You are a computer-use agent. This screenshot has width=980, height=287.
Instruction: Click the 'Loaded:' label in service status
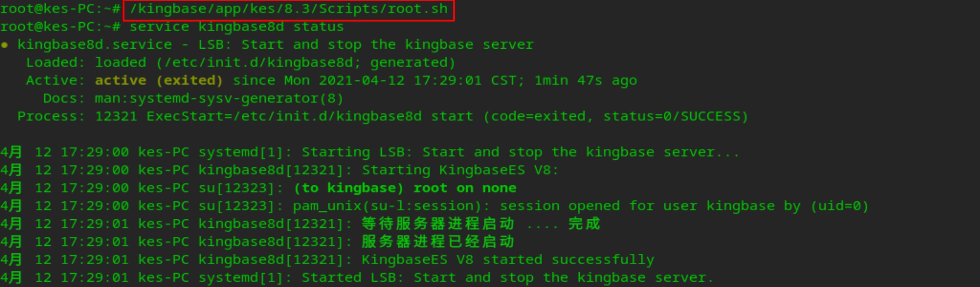(56, 63)
